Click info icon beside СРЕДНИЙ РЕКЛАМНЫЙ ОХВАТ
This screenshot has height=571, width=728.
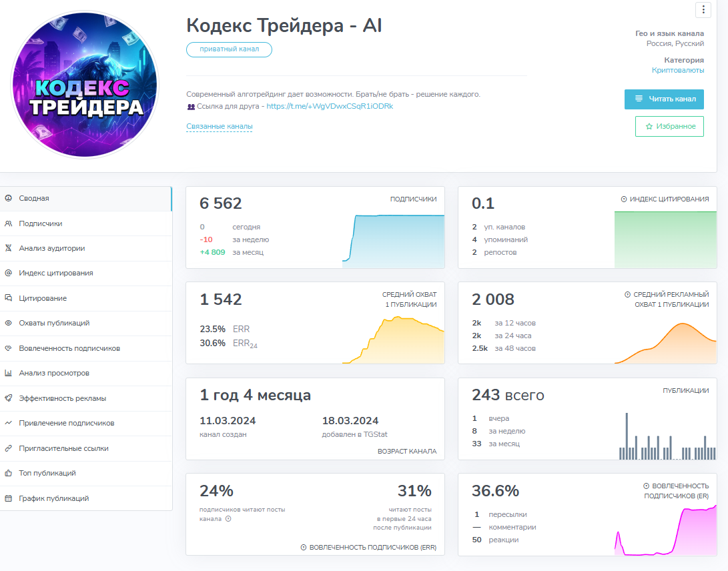628,295
